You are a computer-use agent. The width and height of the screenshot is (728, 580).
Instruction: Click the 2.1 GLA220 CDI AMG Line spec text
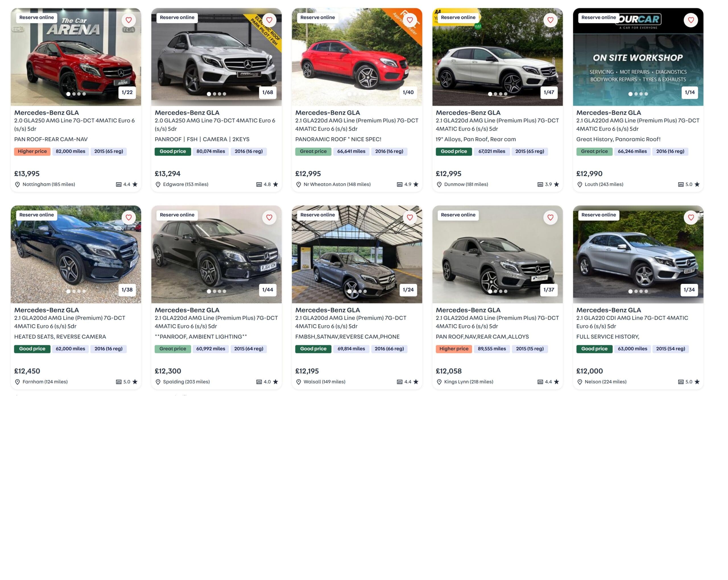click(632, 322)
